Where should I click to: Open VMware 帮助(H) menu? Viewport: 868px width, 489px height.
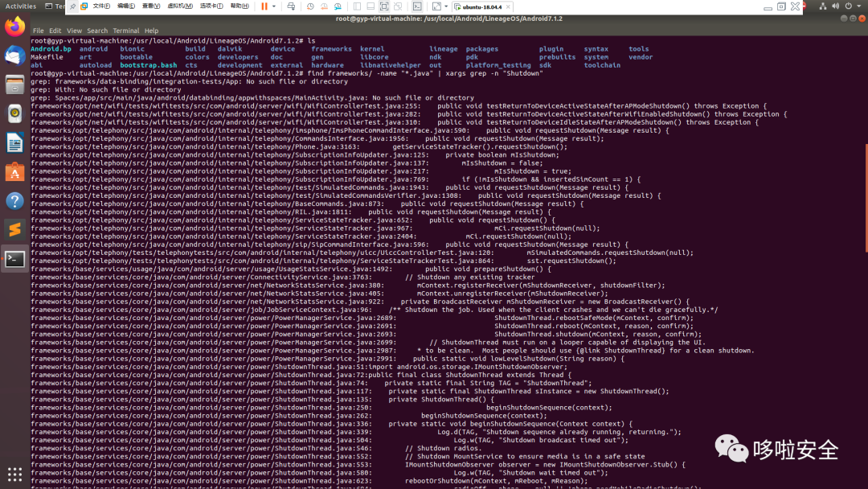240,6
